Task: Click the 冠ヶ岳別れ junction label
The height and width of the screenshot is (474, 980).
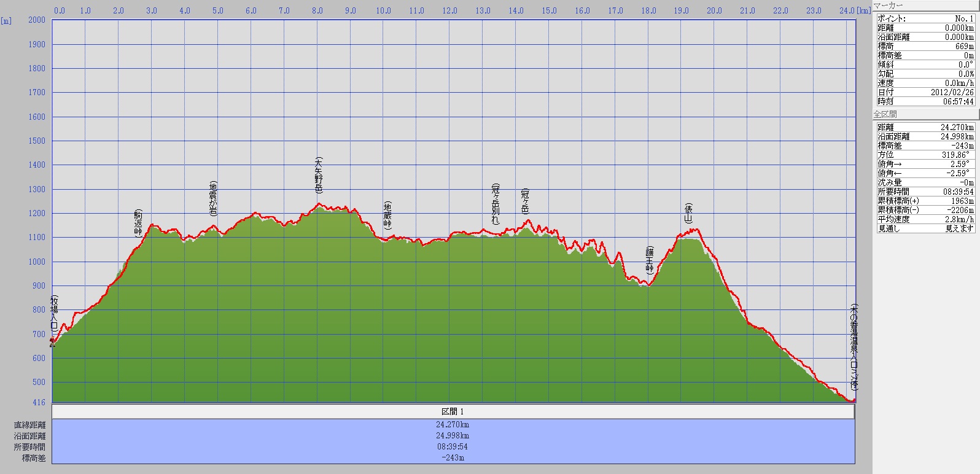Action: [496, 203]
